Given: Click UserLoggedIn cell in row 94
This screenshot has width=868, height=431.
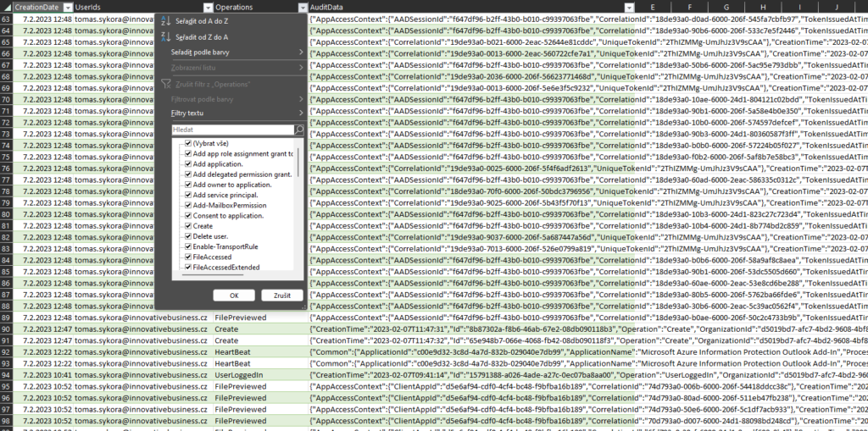Looking at the screenshot, I should [x=261, y=375].
